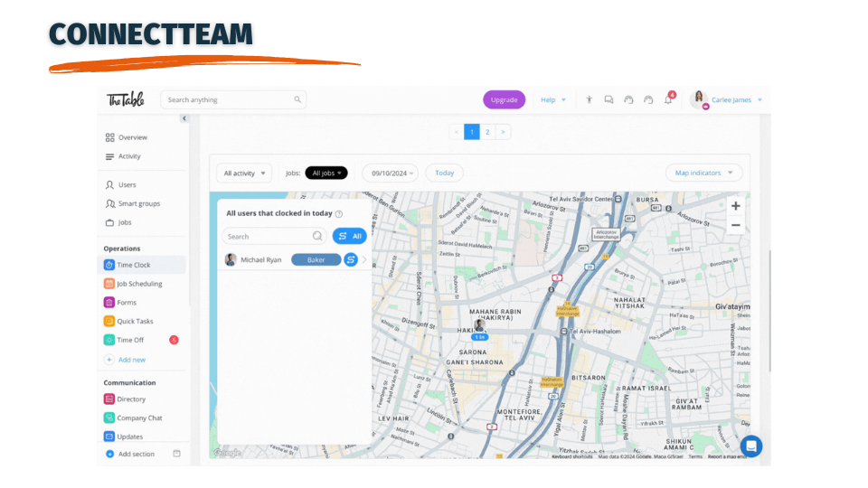
Task: Focus the Search anything field
Action: click(233, 99)
